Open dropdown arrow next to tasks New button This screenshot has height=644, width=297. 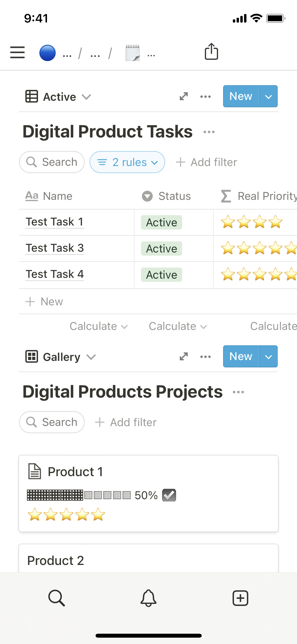(x=268, y=96)
